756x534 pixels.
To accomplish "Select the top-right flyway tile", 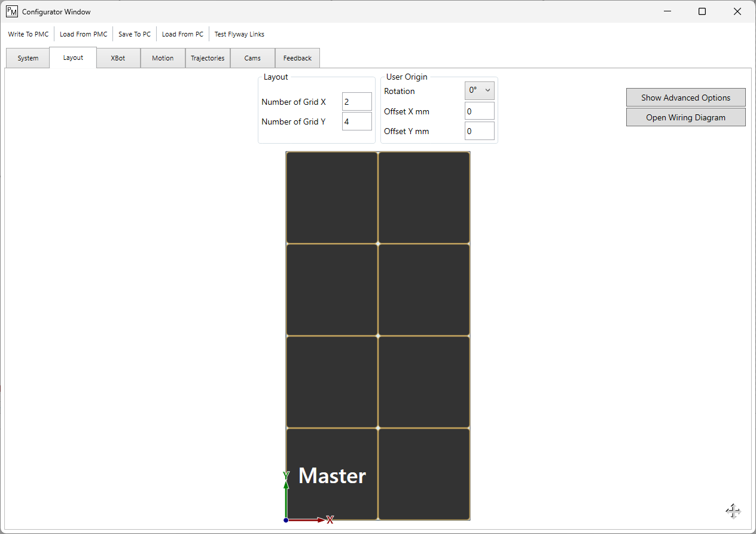I will pos(424,198).
